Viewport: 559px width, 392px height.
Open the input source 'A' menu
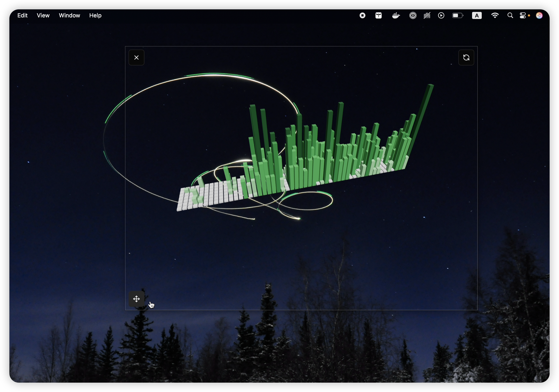[477, 16]
